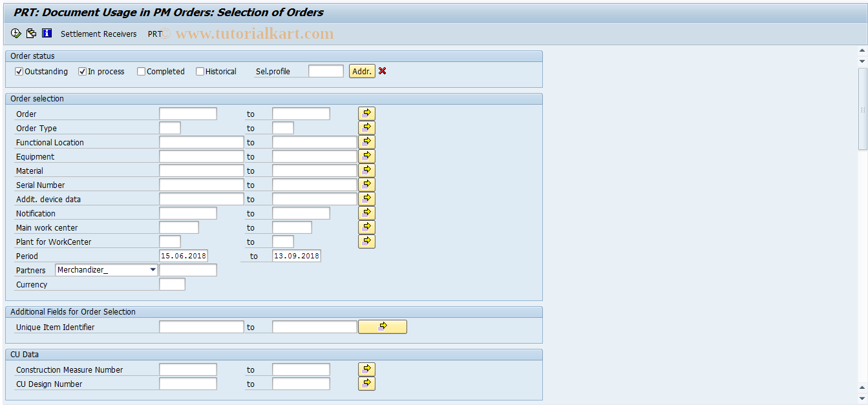868x405 pixels.
Task: Open multiple selection for CU Design Number
Action: pyautogui.click(x=366, y=384)
